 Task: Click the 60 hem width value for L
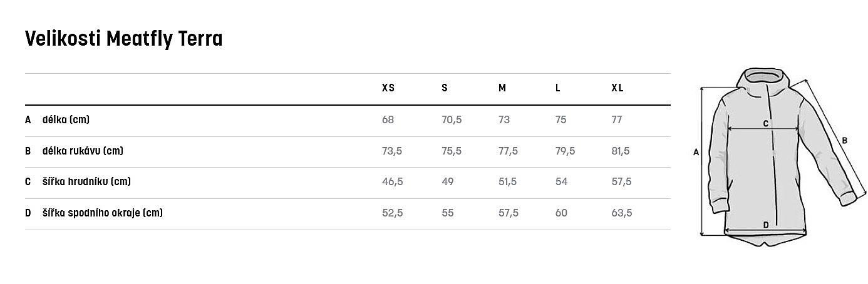[x=561, y=213]
